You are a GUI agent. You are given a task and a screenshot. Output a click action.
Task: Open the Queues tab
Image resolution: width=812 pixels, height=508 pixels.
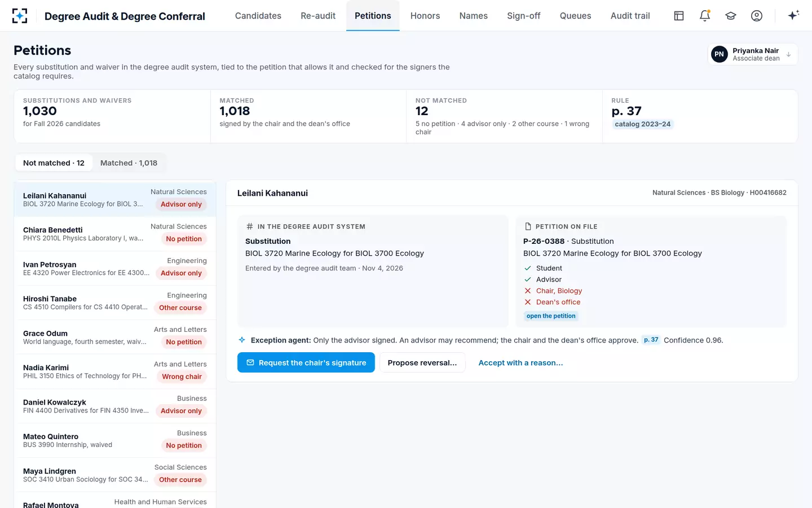[576, 16]
